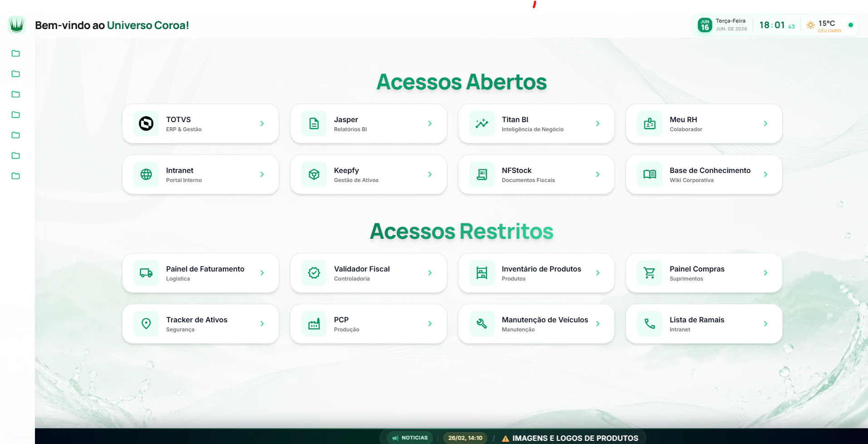Click the 'Inteligência de Negócio' subtitle
The image size is (868, 444).
pyautogui.click(x=533, y=129)
